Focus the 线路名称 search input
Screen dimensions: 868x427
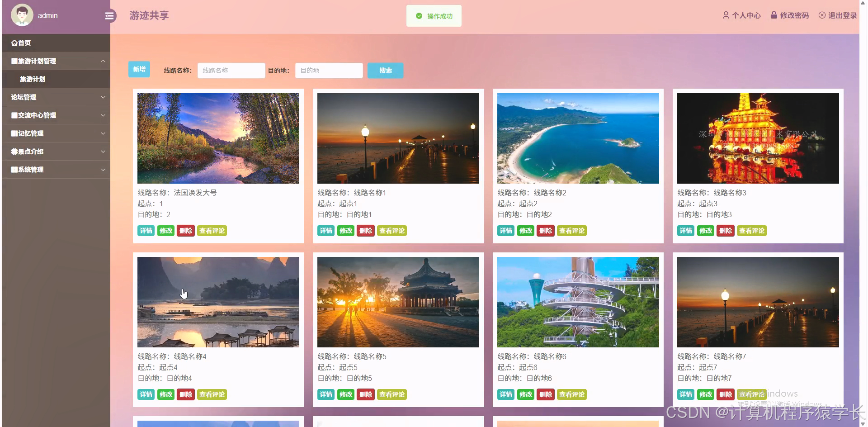(231, 71)
